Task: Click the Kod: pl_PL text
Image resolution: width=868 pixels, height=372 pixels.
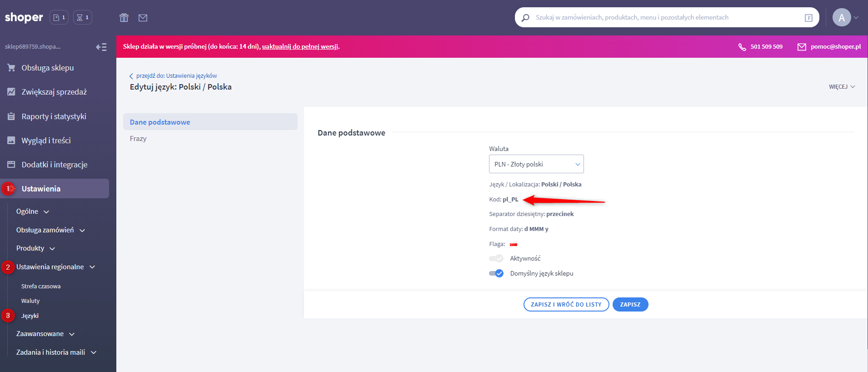Action: coord(504,199)
